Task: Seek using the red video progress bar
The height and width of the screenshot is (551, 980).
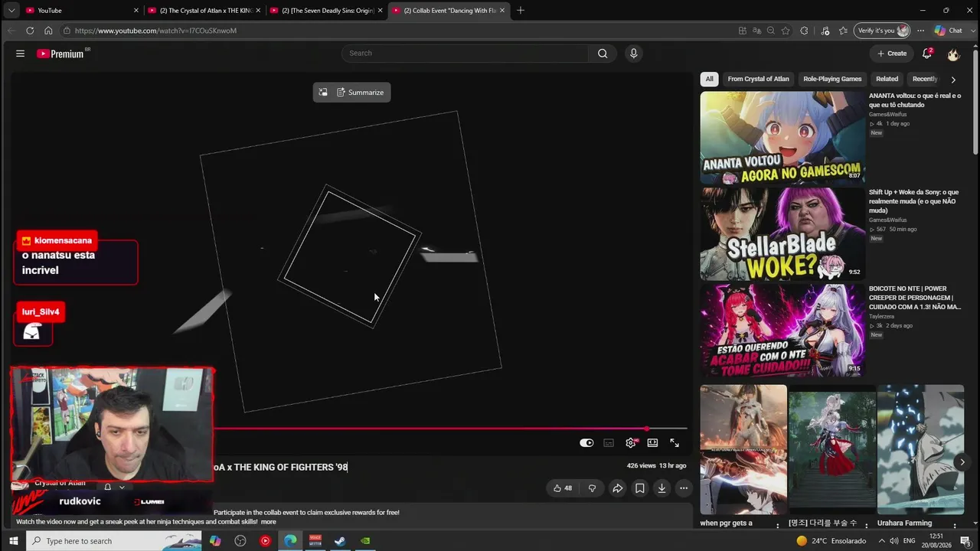Action: (x=450, y=429)
